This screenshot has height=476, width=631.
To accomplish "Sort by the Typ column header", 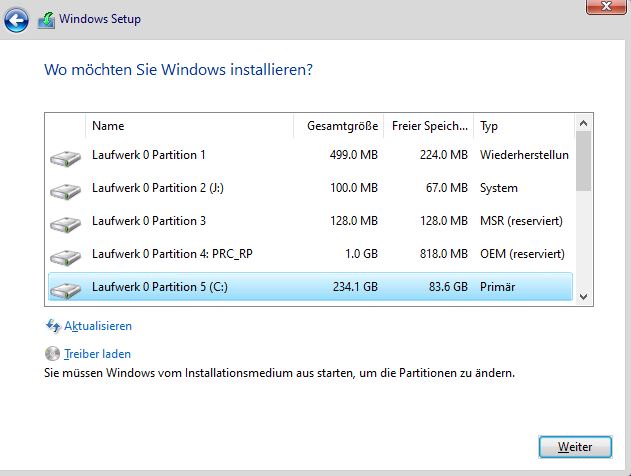I will click(x=524, y=126).
